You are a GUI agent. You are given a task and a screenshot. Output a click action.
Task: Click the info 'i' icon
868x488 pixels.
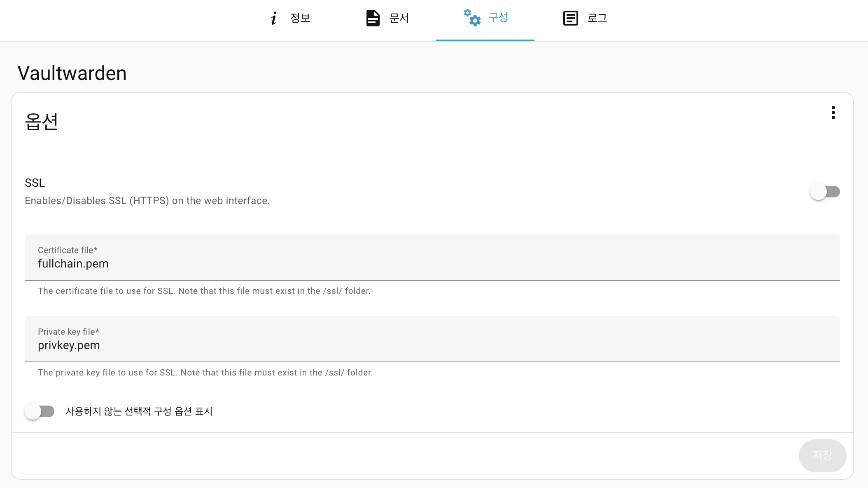tap(274, 18)
